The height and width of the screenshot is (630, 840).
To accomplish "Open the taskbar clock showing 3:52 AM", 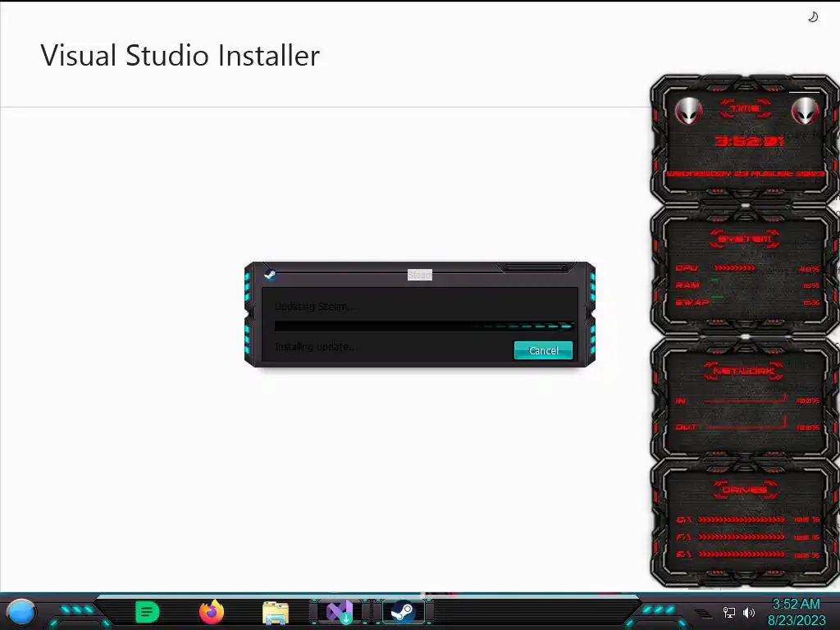I will (796, 612).
